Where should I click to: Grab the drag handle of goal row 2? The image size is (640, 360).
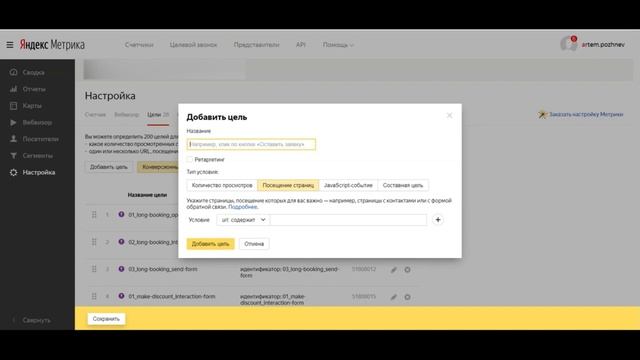[x=94, y=242]
